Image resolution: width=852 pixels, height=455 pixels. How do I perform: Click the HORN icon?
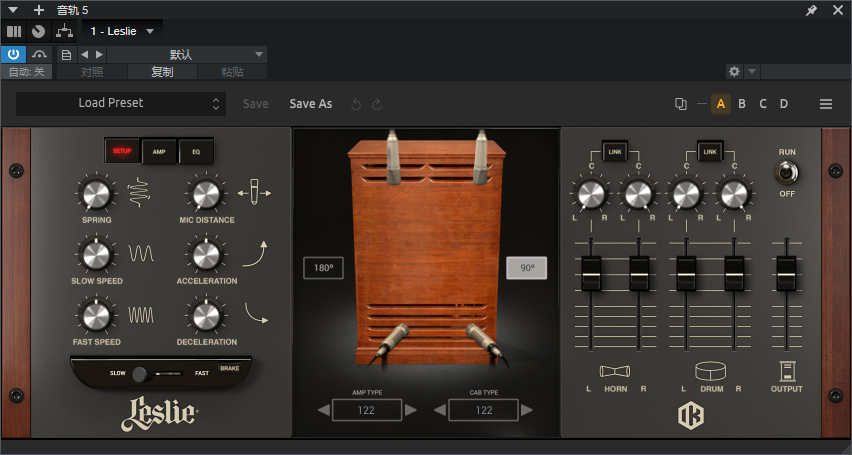[x=615, y=371]
